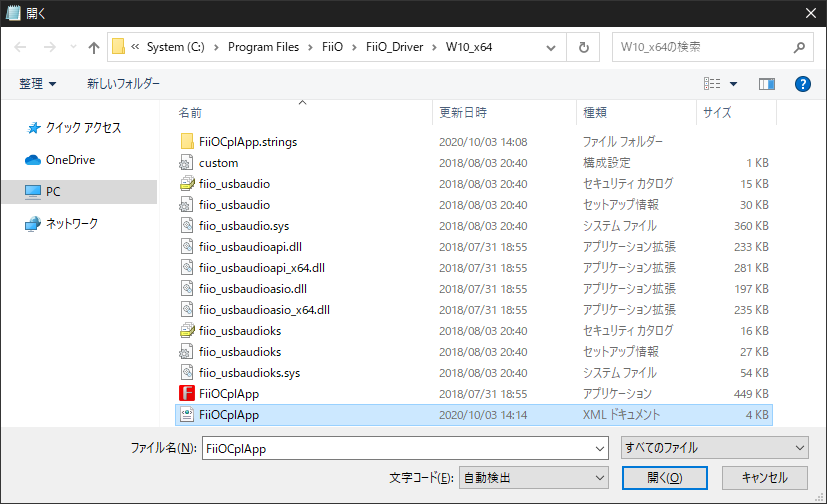Change the view layout icon
Image resolution: width=827 pixels, height=504 pixels.
(712, 84)
